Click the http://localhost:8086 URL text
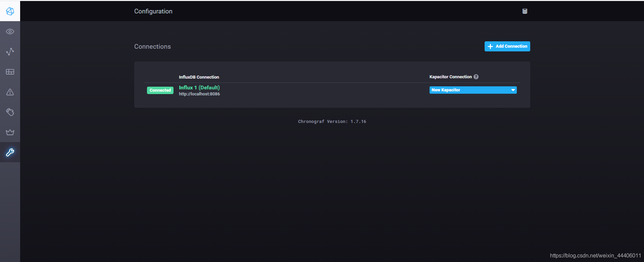This screenshot has width=644, height=262. coord(199,94)
